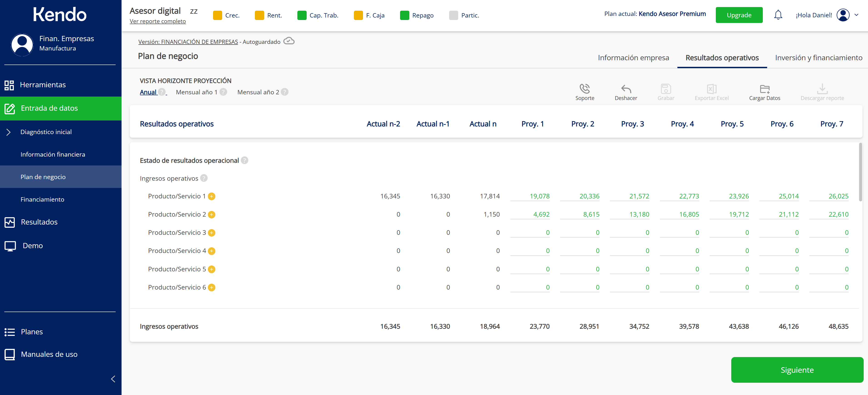Switch to Información empresa tab
868x395 pixels.
tap(633, 58)
